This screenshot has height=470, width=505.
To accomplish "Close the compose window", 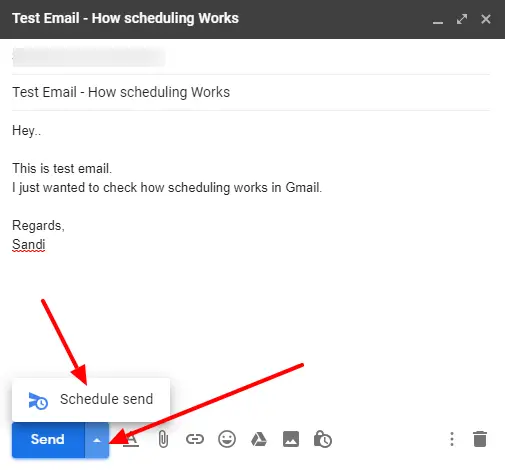I will (x=486, y=19).
